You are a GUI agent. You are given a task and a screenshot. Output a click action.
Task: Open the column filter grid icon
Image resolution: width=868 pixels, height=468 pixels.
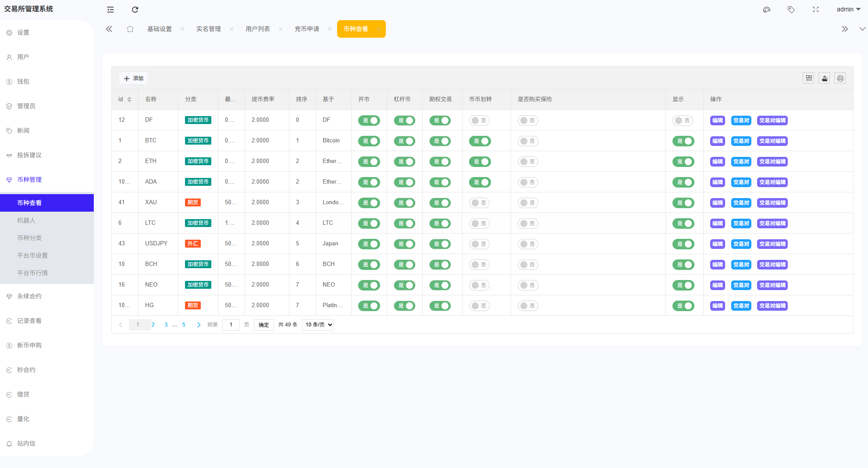(x=808, y=78)
